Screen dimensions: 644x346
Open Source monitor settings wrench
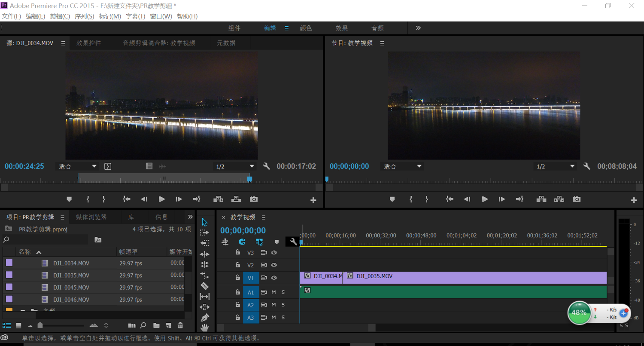pos(267,166)
